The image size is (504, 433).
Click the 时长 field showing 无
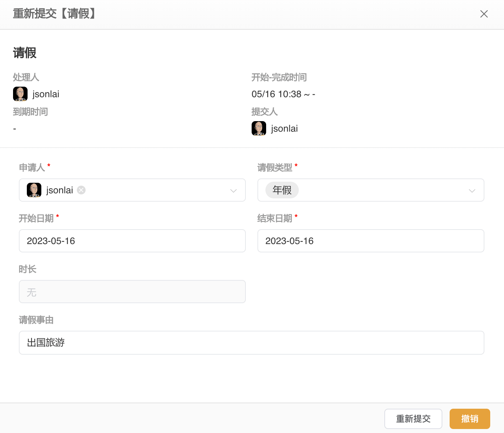pos(132,292)
